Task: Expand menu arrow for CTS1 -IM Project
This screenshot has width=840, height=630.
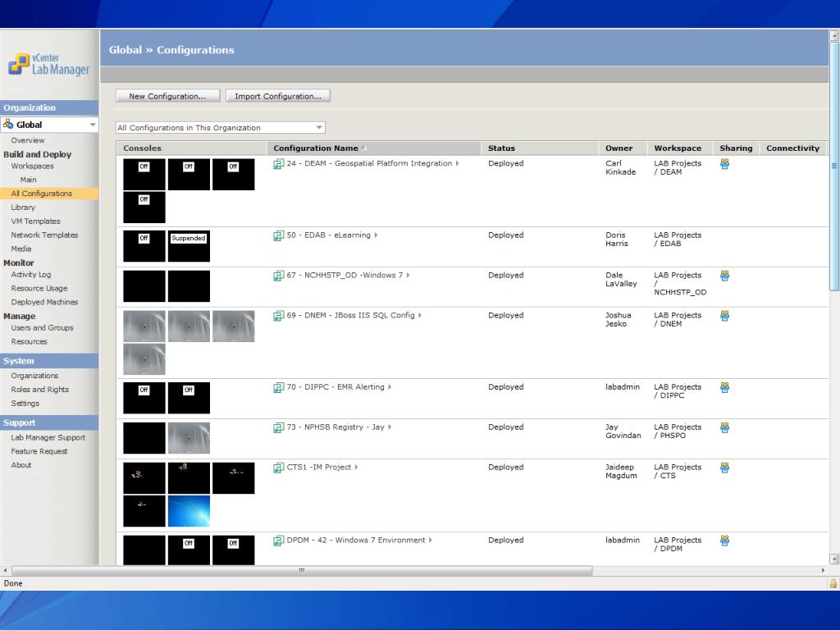Action: 356,467
